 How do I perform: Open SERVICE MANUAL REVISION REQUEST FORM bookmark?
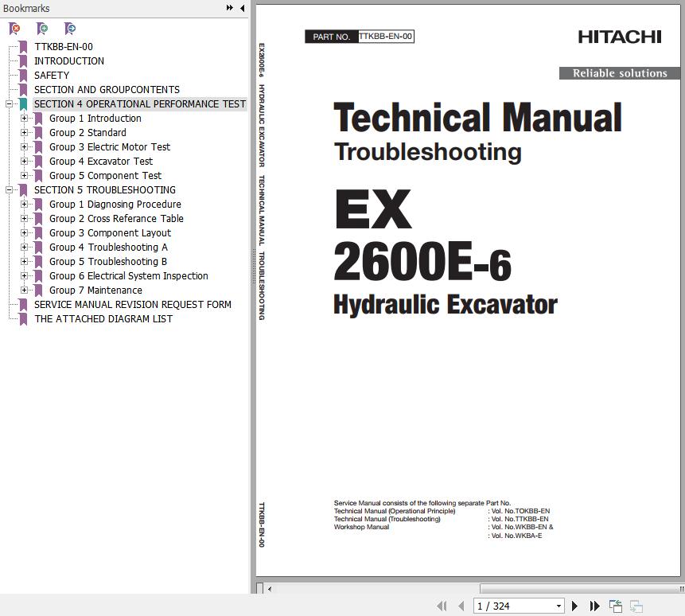click(x=133, y=305)
